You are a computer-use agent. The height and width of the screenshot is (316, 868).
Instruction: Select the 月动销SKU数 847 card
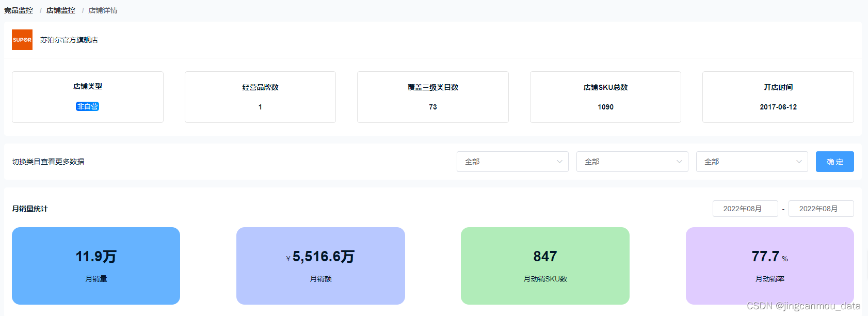(x=545, y=266)
